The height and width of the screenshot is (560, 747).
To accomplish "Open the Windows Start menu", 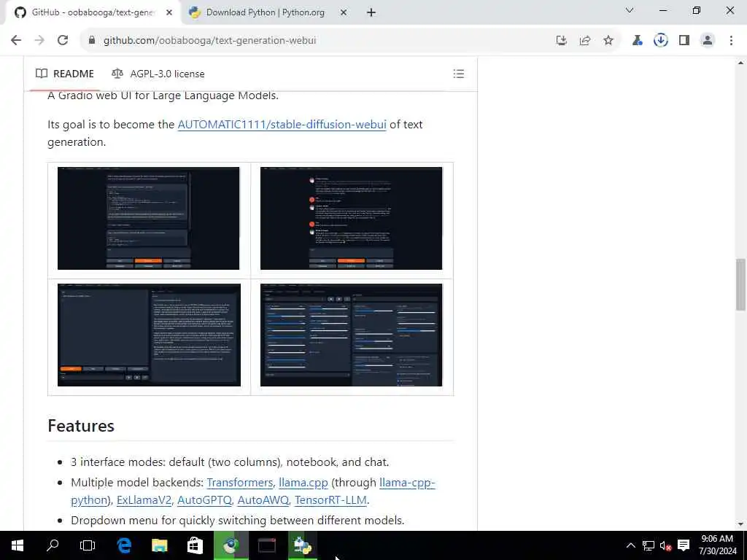I will coord(18,545).
